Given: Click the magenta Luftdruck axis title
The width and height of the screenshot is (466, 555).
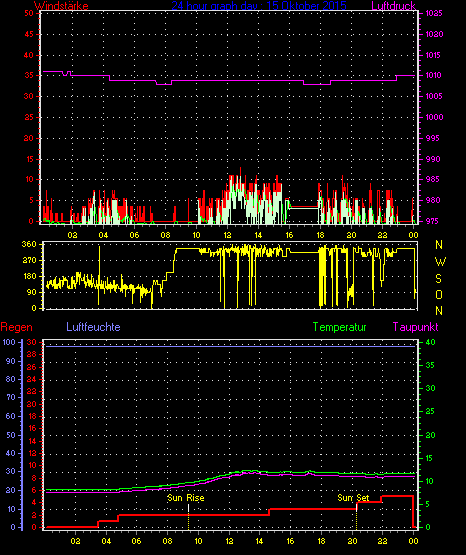Looking at the screenshot, I should coord(393,6).
